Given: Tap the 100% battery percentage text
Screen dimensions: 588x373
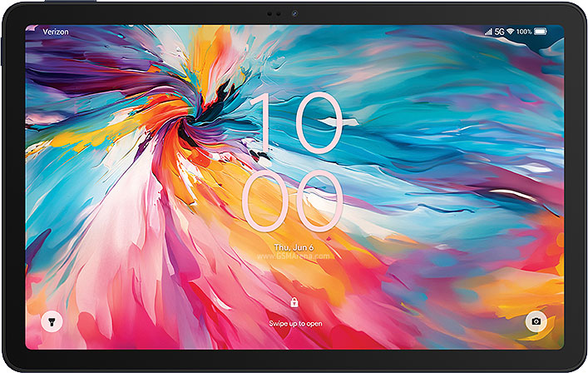Looking at the screenshot, I should [524, 32].
